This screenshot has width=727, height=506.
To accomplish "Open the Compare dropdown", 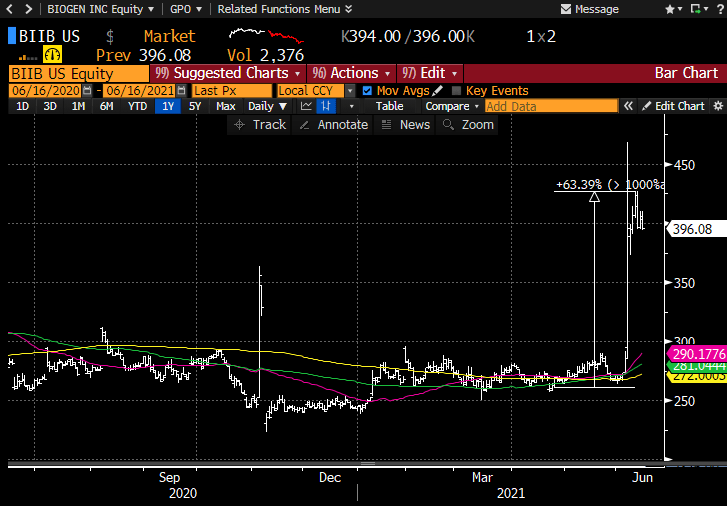I will [x=452, y=106].
